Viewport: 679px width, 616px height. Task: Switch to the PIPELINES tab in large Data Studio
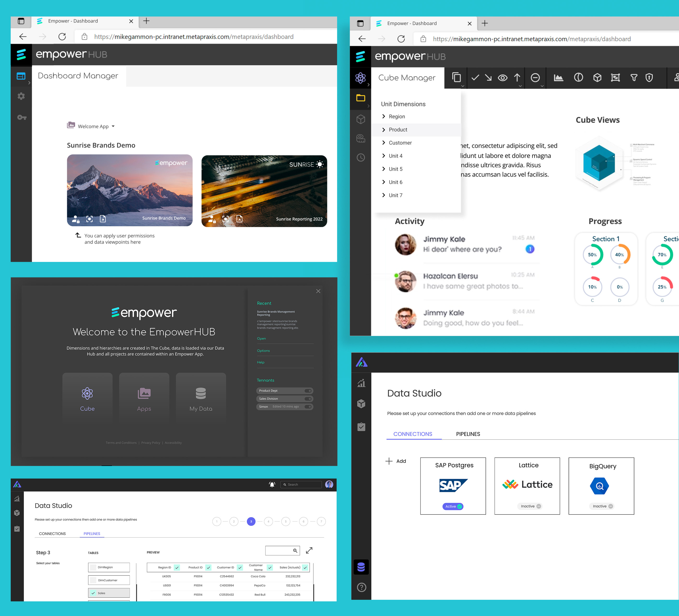[x=468, y=434]
